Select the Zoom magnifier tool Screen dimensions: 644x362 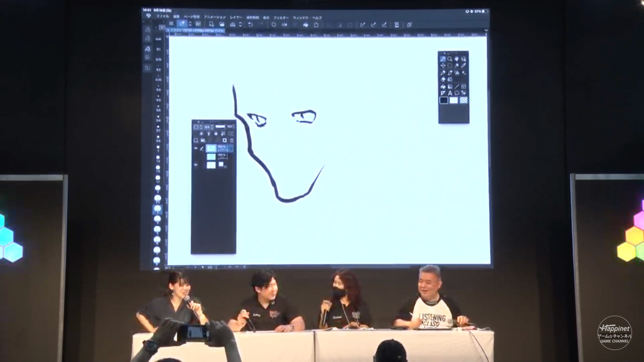coord(450,59)
